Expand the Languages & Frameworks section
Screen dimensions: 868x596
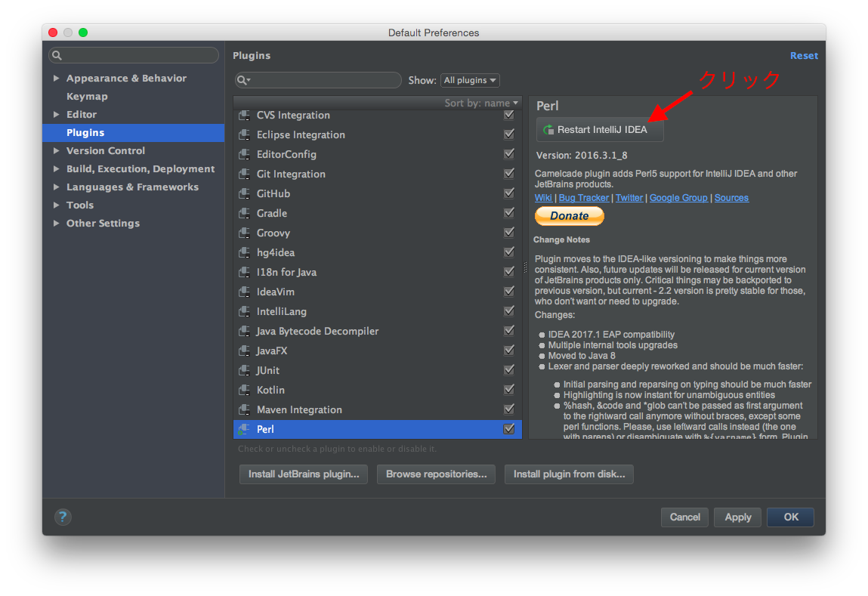tap(56, 187)
